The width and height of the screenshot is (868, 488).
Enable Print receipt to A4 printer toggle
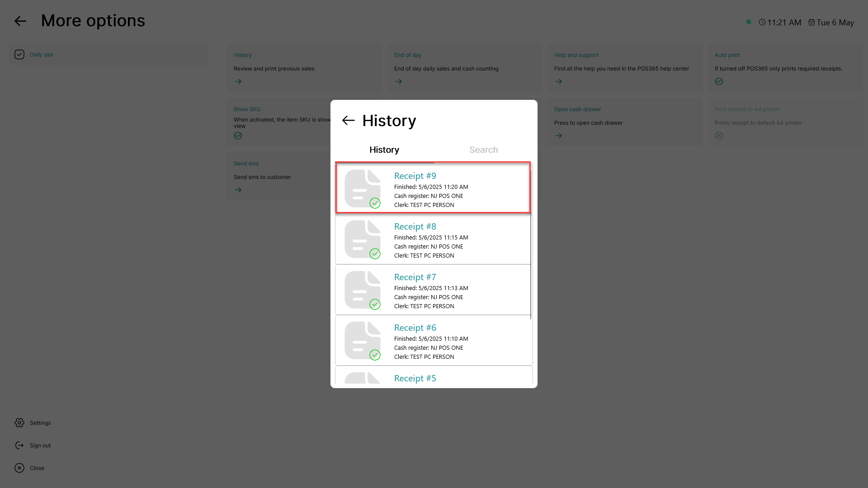[719, 136]
